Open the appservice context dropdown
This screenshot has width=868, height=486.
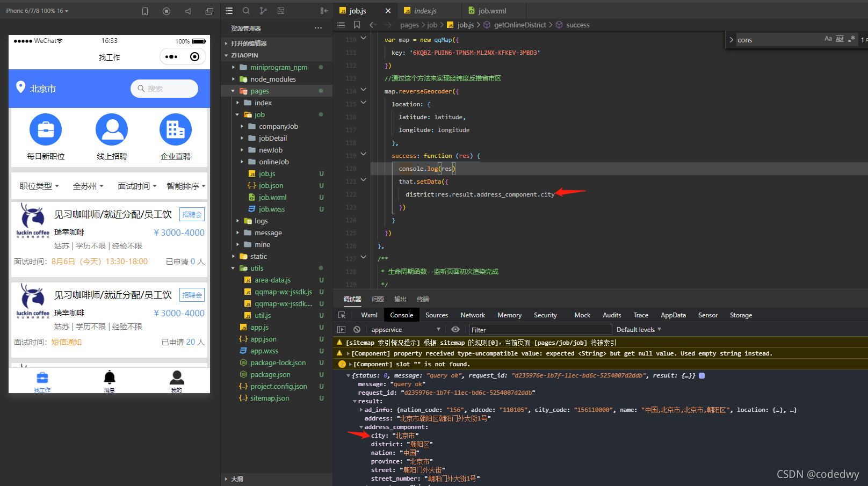pos(405,330)
